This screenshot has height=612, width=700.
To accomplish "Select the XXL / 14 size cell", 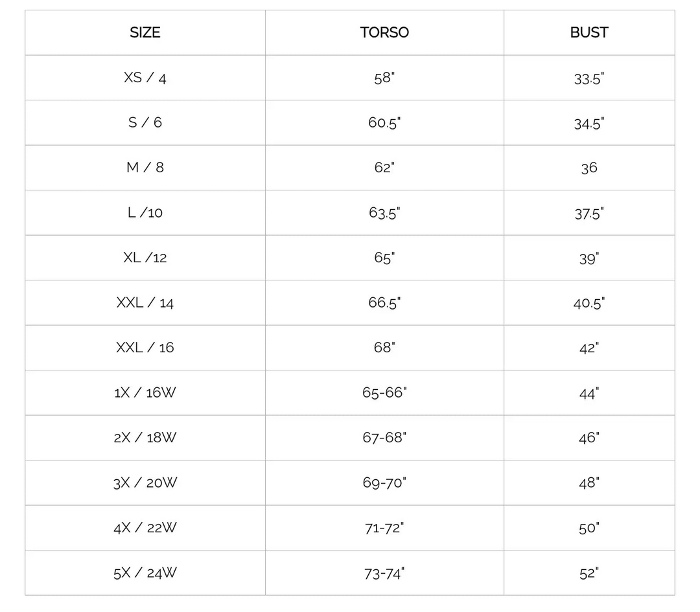I will [145, 302].
